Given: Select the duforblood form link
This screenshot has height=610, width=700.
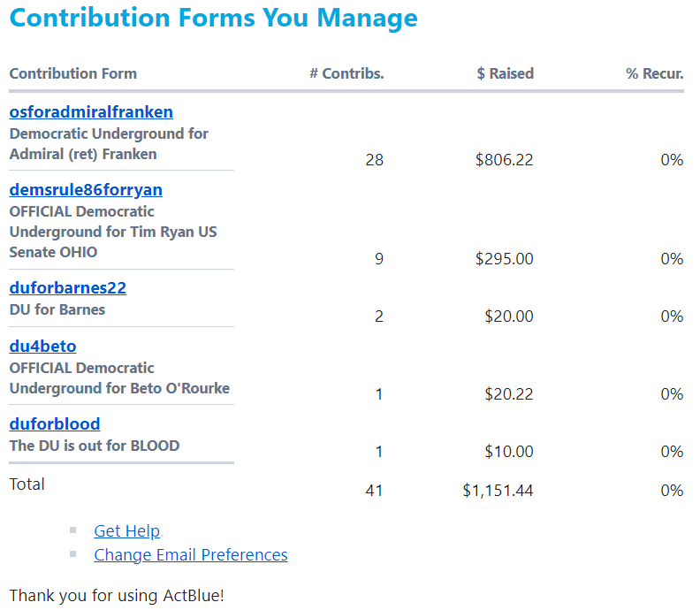Looking at the screenshot, I should click(x=55, y=424).
